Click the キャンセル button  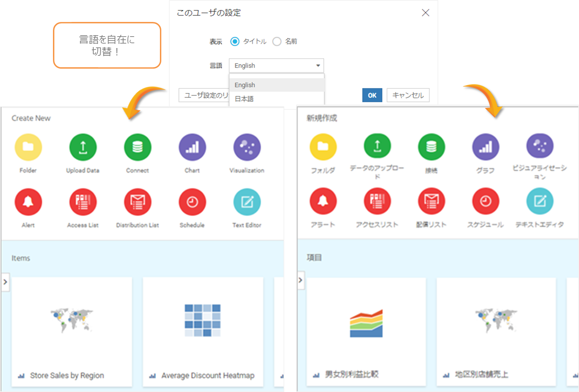tap(408, 95)
